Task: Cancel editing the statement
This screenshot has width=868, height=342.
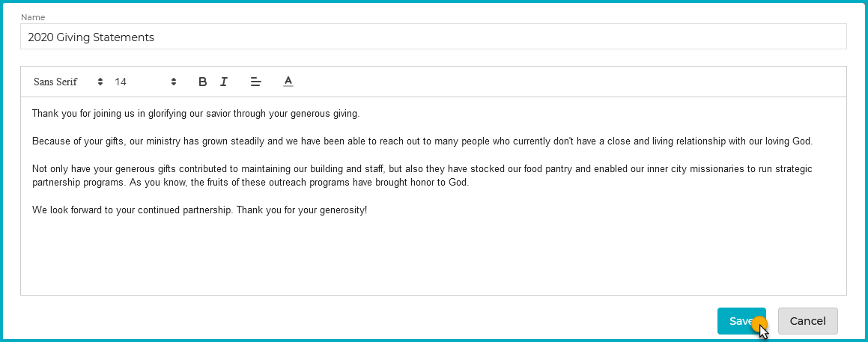Action: pyautogui.click(x=807, y=321)
